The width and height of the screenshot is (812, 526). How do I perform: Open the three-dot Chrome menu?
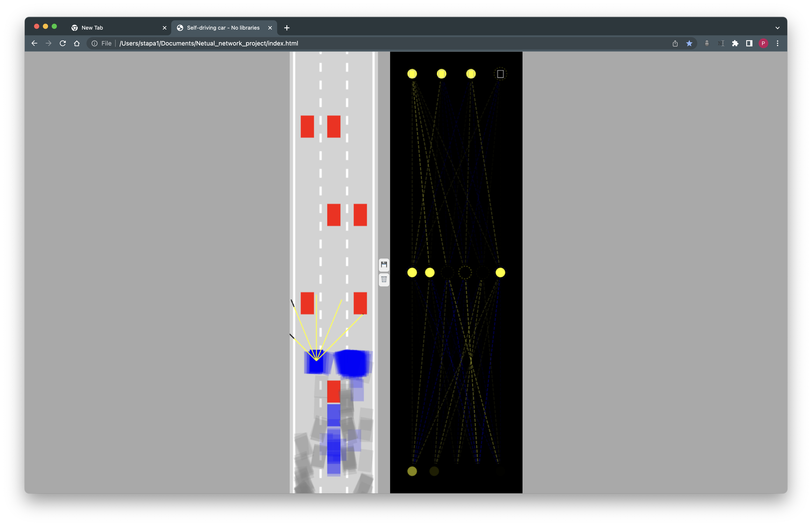click(x=778, y=43)
